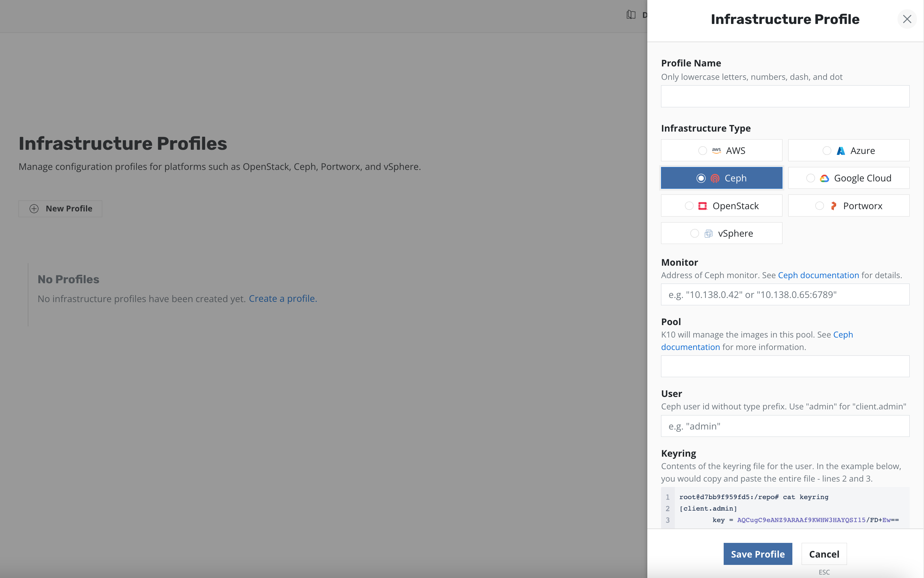Close the Infrastructure Profile panel
Screen dimensions: 924x578
click(907, 19)
